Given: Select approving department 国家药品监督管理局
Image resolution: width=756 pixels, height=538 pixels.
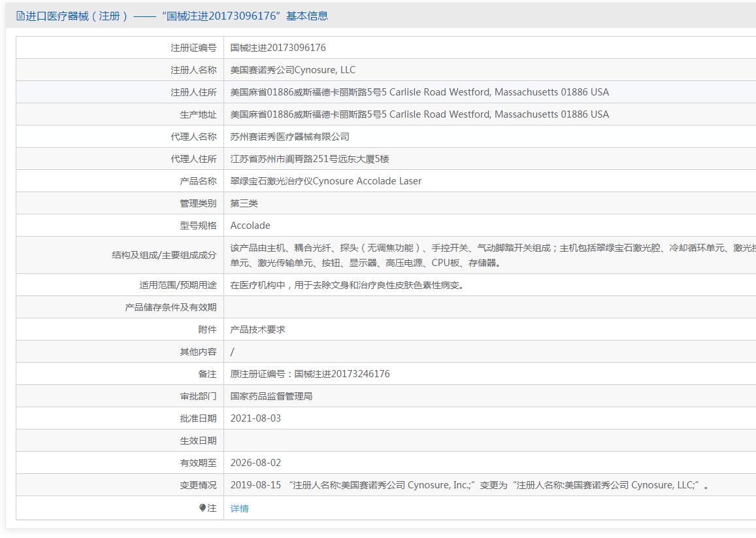Looking at the screenshot, I should (271, 396).
